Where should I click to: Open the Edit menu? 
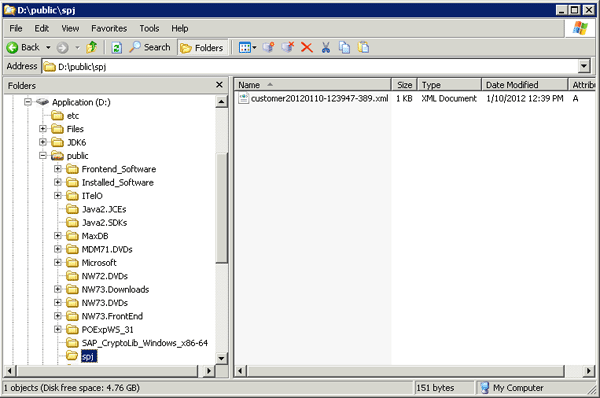41,28
